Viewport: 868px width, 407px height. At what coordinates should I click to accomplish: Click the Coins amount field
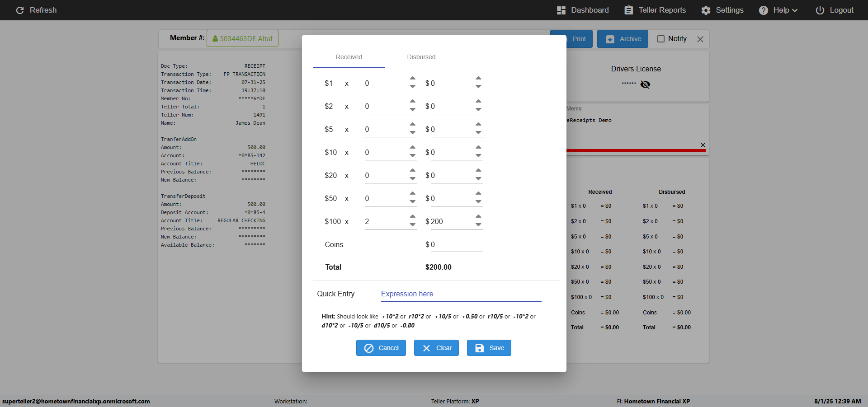coord(457,244)
